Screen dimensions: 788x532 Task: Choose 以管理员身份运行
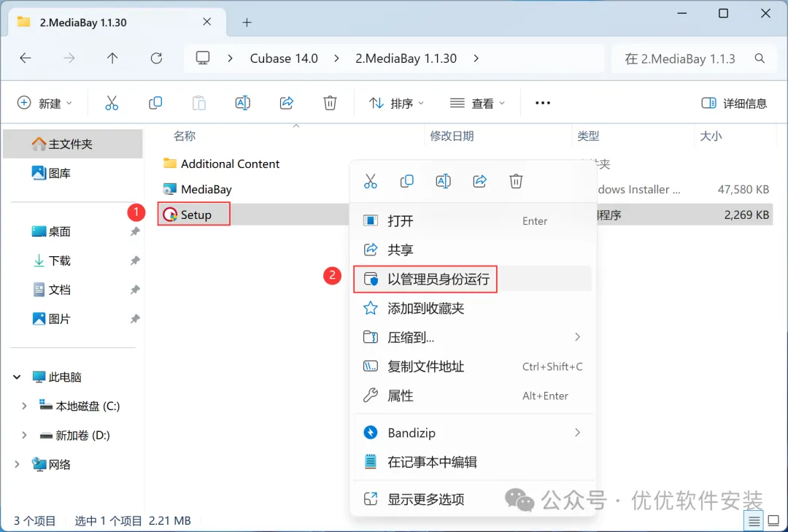click(473, 279)
